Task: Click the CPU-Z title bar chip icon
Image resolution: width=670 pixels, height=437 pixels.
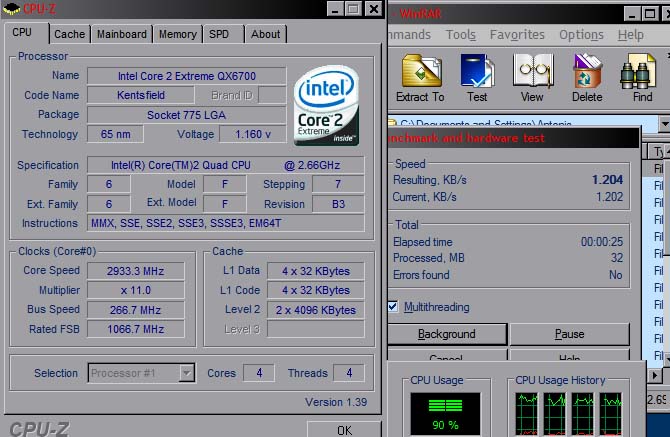Action: (x=11, y=9)
